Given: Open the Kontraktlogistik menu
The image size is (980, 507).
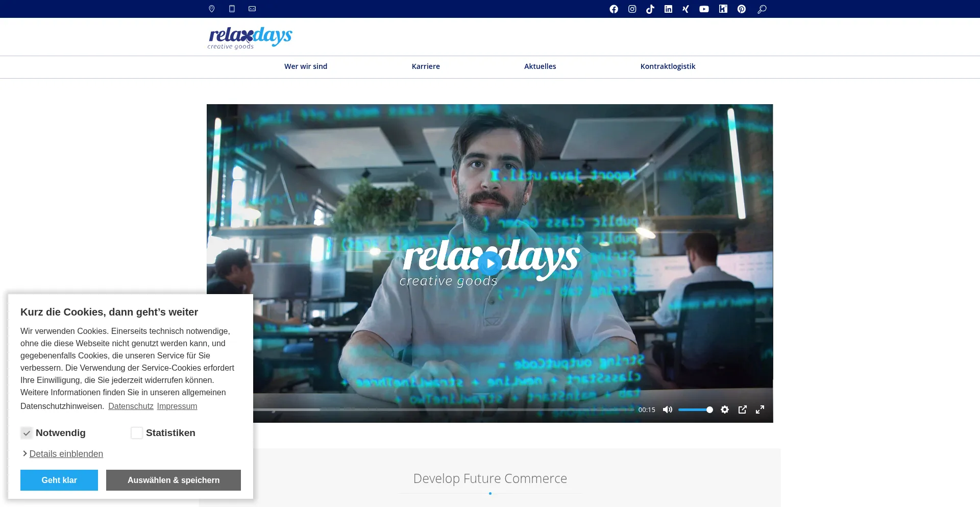Looking at the screenshot, I should click(668, 66).
